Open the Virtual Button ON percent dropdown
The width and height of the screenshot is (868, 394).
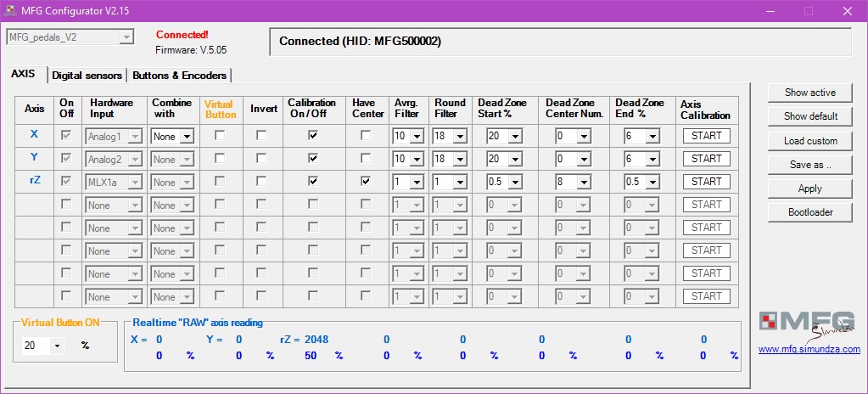(42, 346)
